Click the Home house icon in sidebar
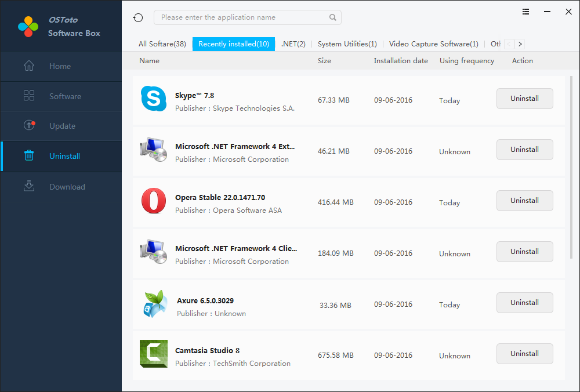 pyautogui.click(x=29, y=66)
